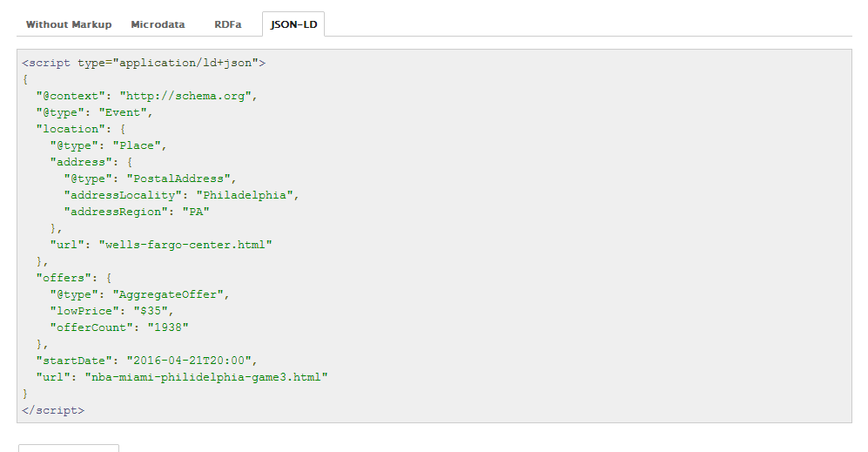Click the wells-fargo-center.html url line
868x452 pixels.
(x=161, y=245)
